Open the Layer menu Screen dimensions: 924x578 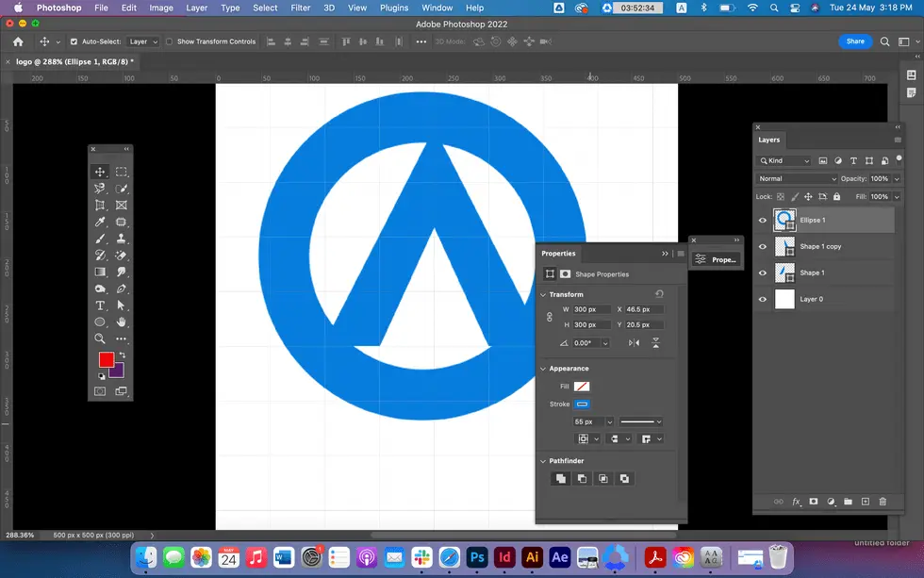tap(196, 8)
